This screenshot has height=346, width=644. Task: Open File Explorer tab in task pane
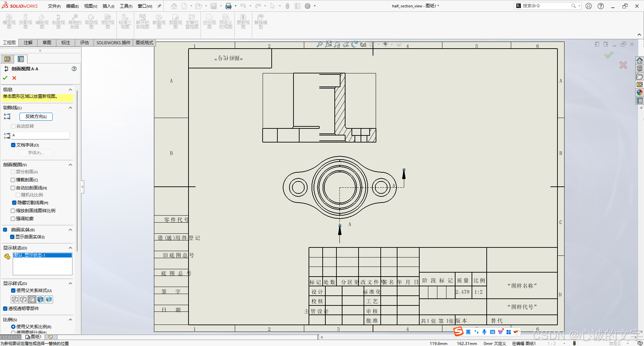point(640,77)
